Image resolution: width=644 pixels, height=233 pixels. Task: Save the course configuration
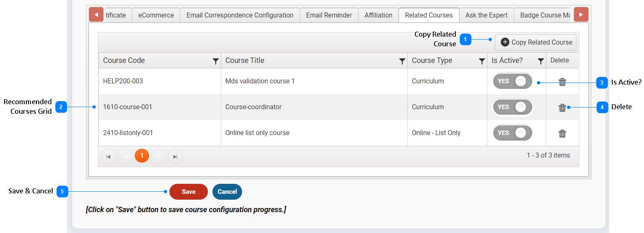[189, 192]
